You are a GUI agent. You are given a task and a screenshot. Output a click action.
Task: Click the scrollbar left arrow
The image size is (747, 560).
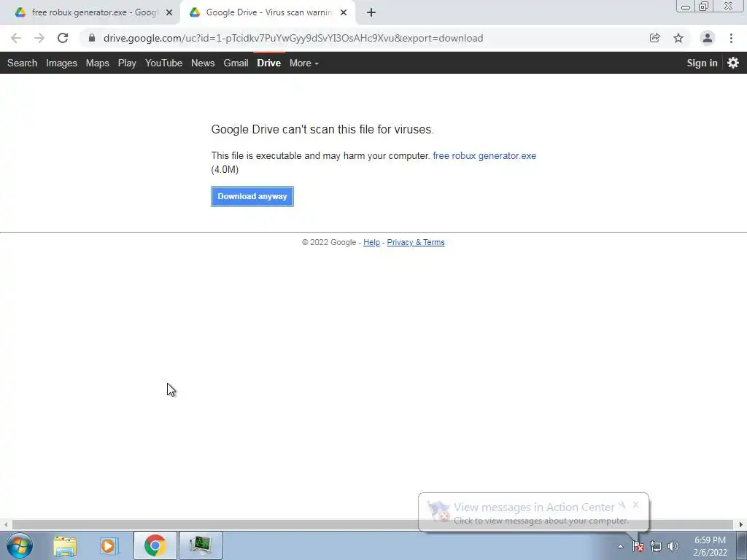(5, 524)
